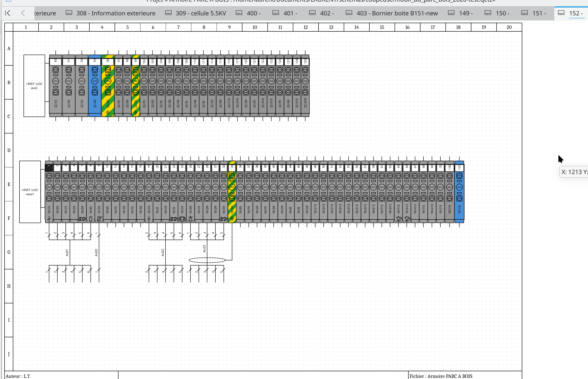588x379 pixels.
Task: Jump to first tab using bar-arrow icon
Action: pyautogui.click(x=8, y=13)
